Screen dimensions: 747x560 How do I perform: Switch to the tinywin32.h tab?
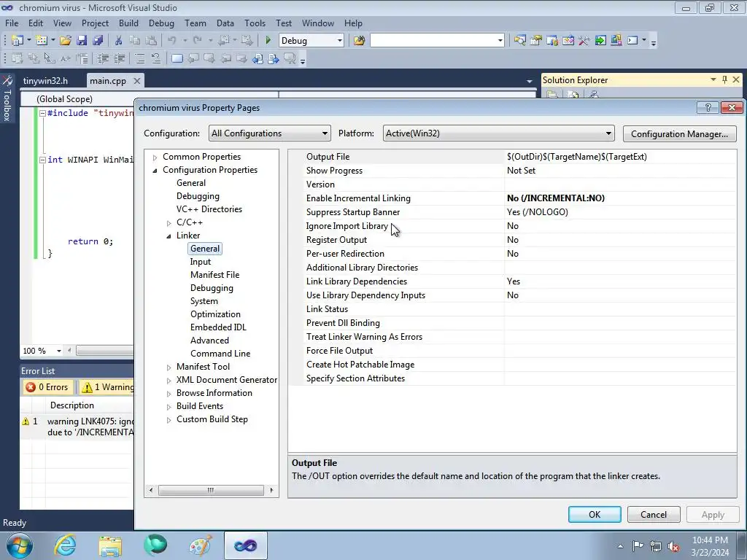pos(45,81)
